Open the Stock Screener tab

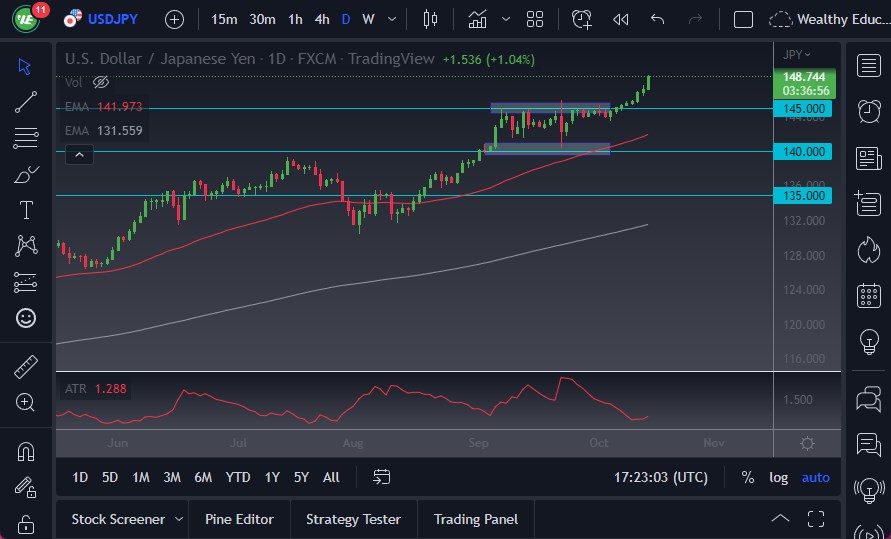click(x=118, y=520)
